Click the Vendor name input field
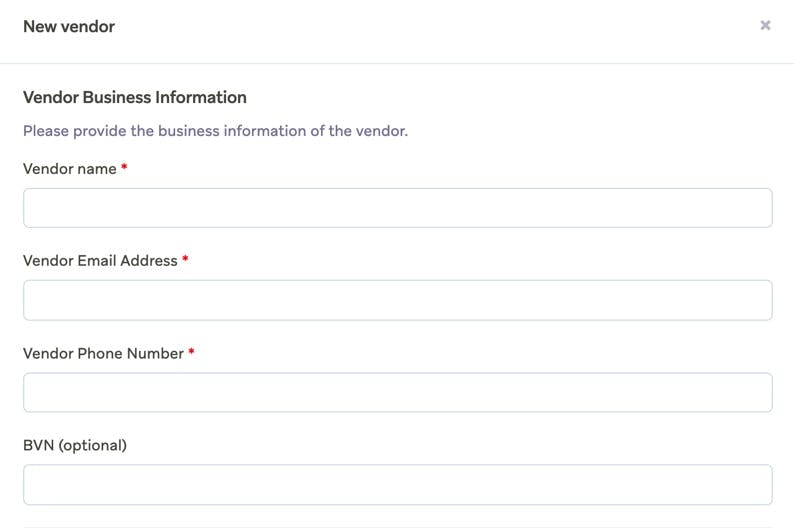This screenshot has height=528, width=794. (397, 208)
